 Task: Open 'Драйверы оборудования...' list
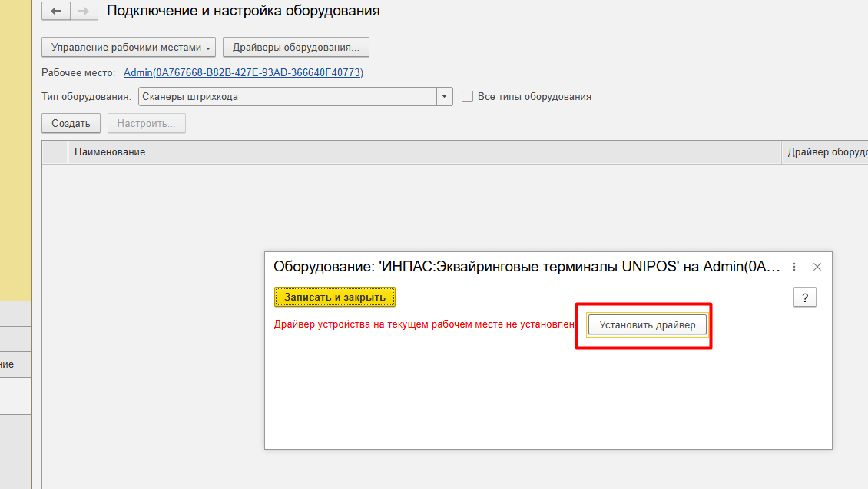(296, 48)
